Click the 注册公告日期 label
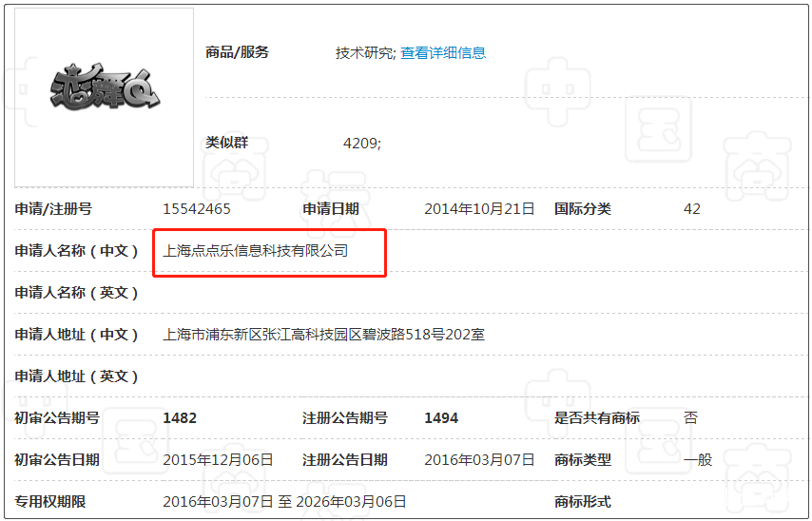 (x=345, y=460)
